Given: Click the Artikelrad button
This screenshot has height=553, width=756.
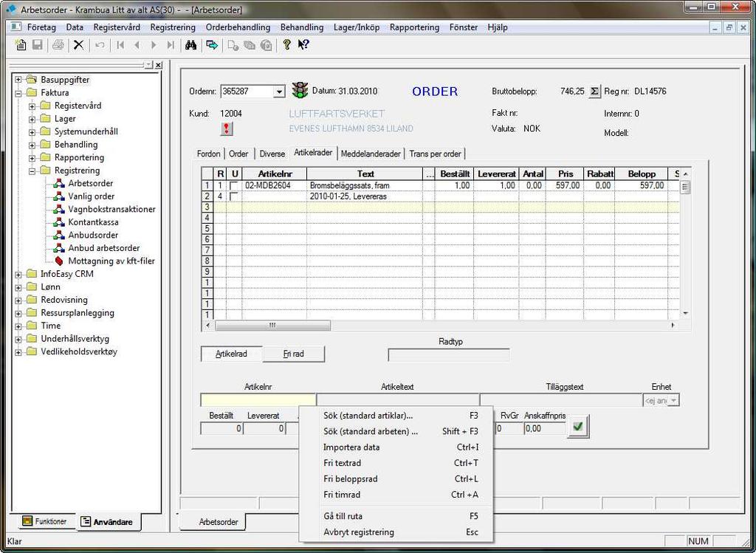Looking at the screenshot, I should pyautogui.click(x=231, y=354).
